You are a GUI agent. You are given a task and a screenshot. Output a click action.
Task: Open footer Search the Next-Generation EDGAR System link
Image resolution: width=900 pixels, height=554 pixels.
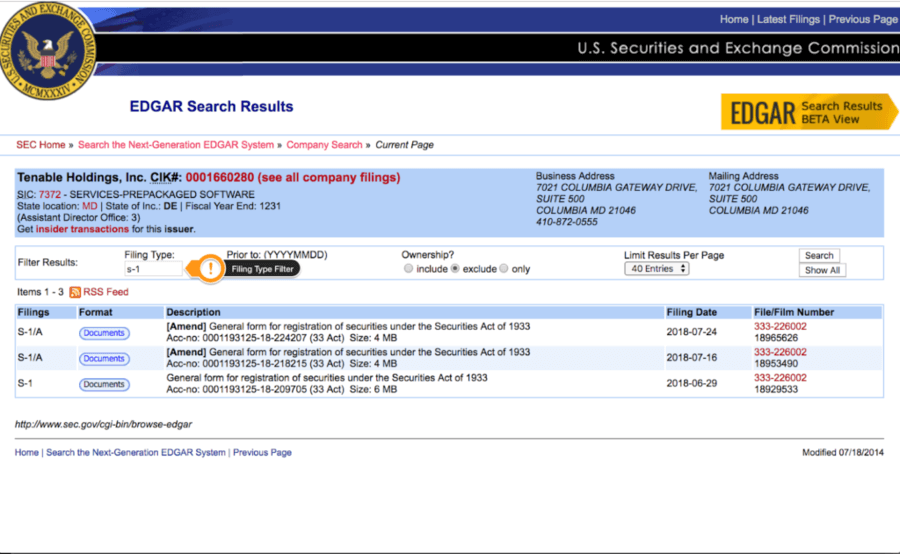[135, 452]
